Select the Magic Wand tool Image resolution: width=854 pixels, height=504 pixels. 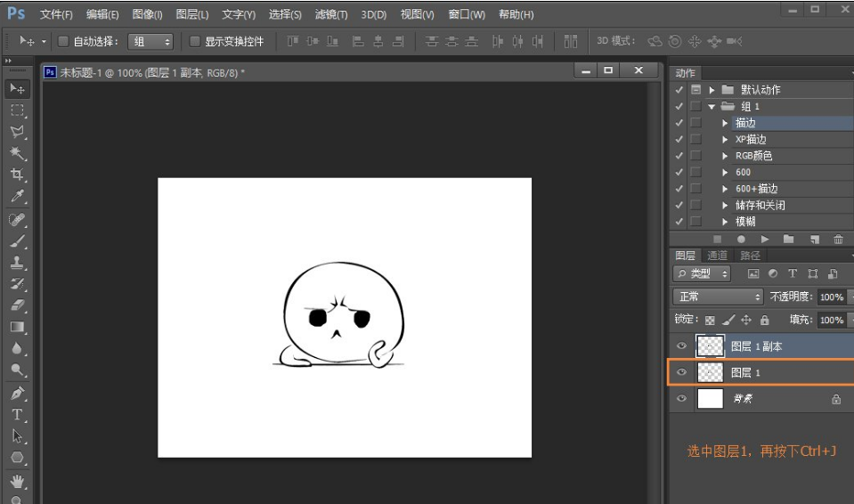coord(17,153)
